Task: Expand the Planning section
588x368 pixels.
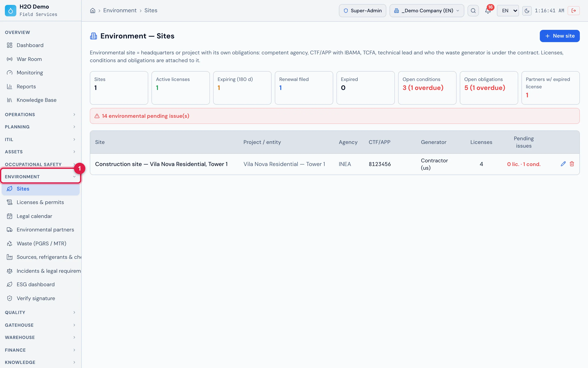Action: (x=41, y=127)
